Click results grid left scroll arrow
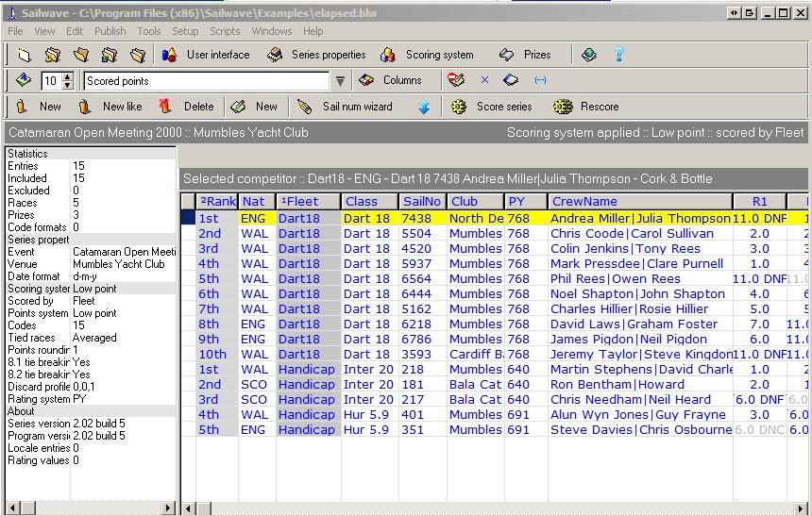 (188, 508)
